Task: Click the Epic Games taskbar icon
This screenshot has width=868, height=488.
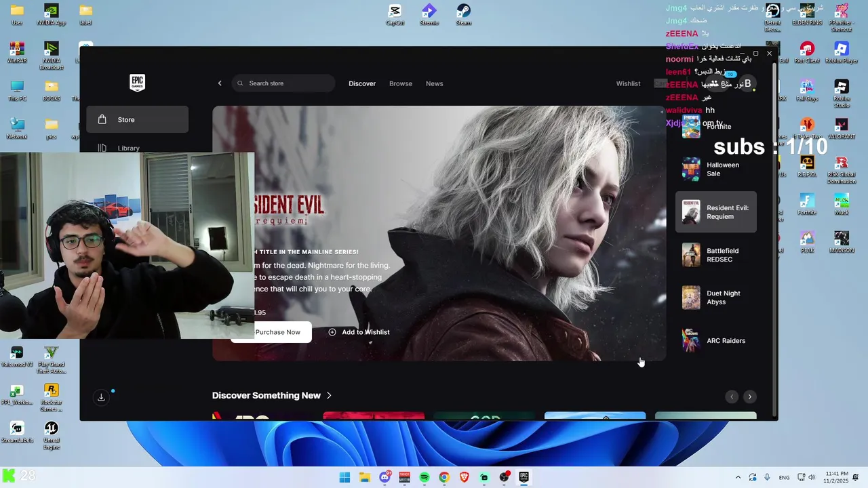Action: (524, 477)
